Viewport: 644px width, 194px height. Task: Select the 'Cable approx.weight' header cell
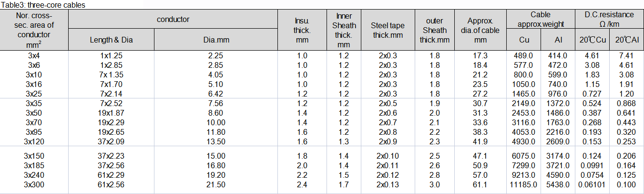coord(541,19)
